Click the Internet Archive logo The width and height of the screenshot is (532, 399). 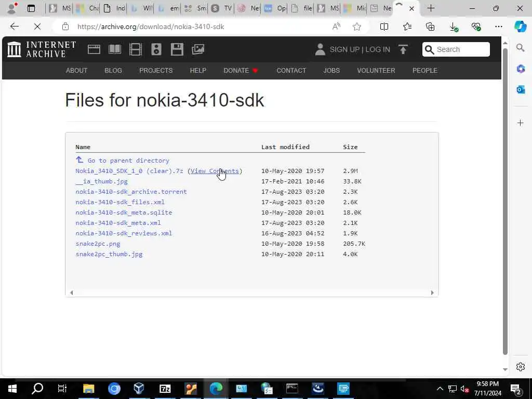(x=42, y=49)
